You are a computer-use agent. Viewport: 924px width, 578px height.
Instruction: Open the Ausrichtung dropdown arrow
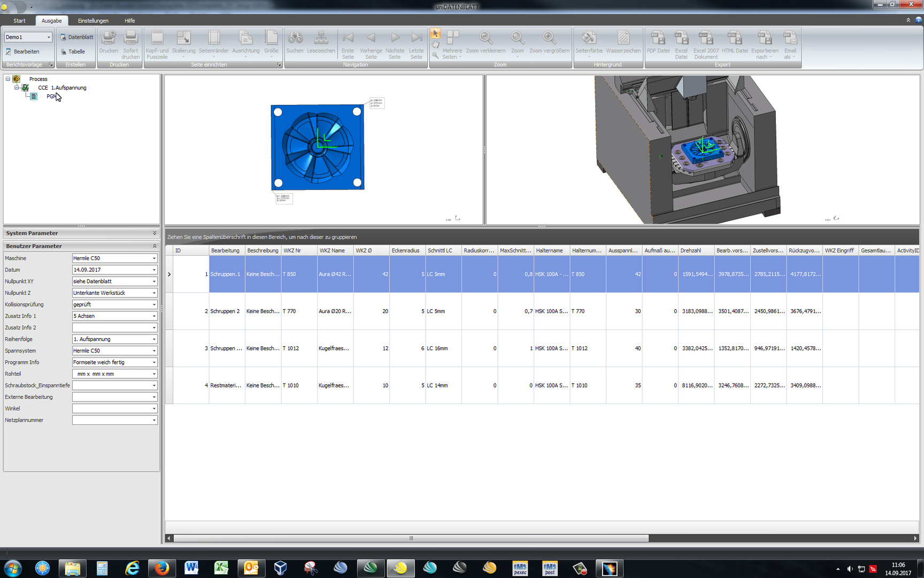coord(246,56)
